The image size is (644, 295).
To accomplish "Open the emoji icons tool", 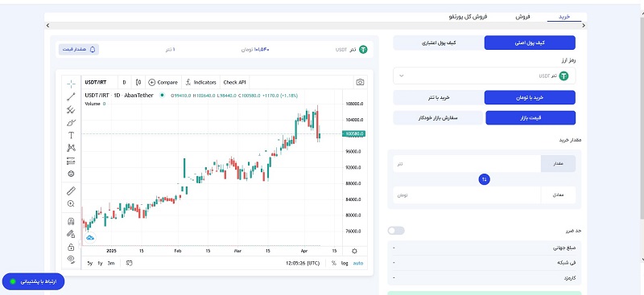I will click(x=71, y=174).
